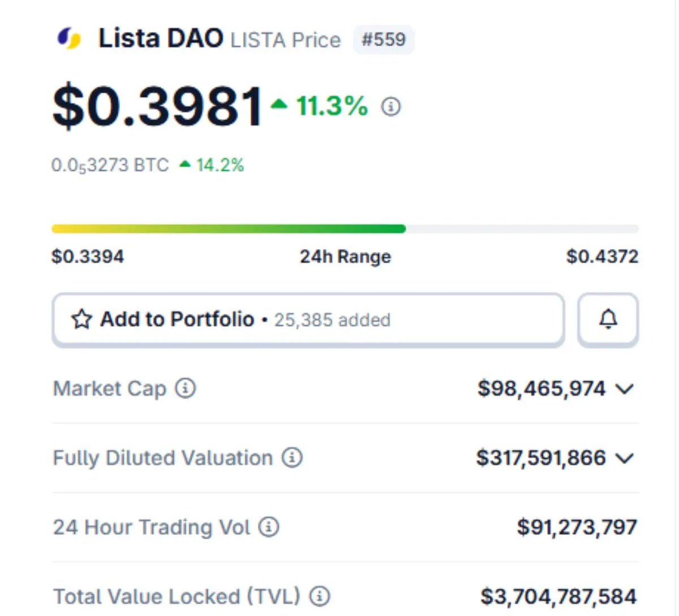
Task: Click the 24h low $0.3394 label
Action: click(x=88, y=256)
